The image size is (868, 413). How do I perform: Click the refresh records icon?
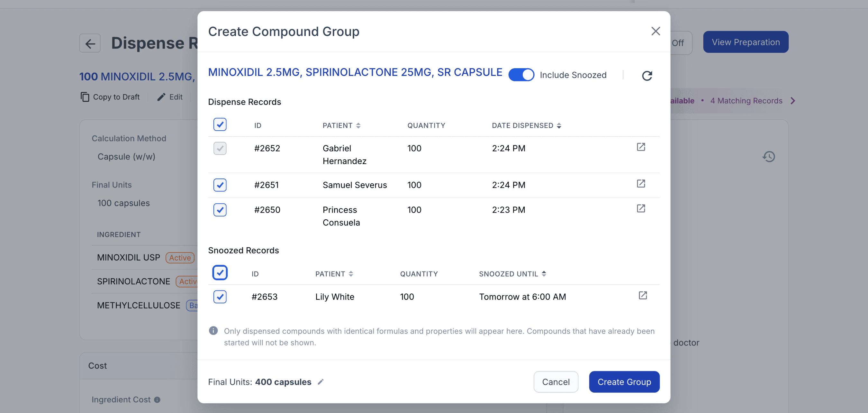646,76
